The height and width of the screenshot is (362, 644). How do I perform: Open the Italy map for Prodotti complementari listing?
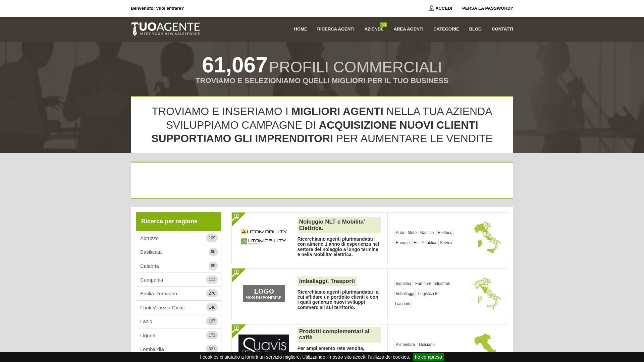pyautogui.click(x=488, y=343)
